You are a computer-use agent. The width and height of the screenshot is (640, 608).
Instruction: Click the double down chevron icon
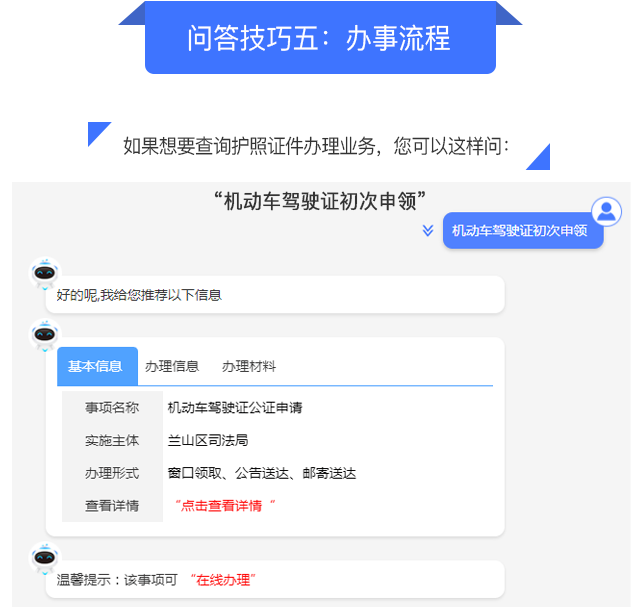tap(428, 230)
